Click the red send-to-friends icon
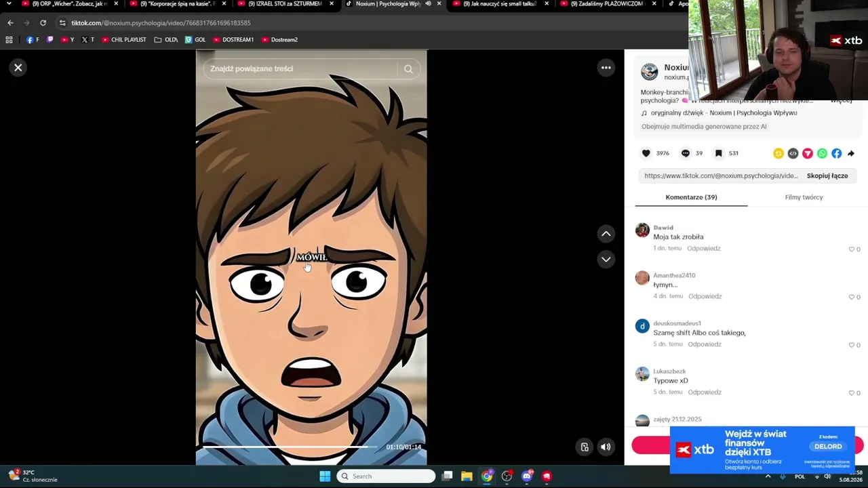The image size is (868, 488). point(808,154)
